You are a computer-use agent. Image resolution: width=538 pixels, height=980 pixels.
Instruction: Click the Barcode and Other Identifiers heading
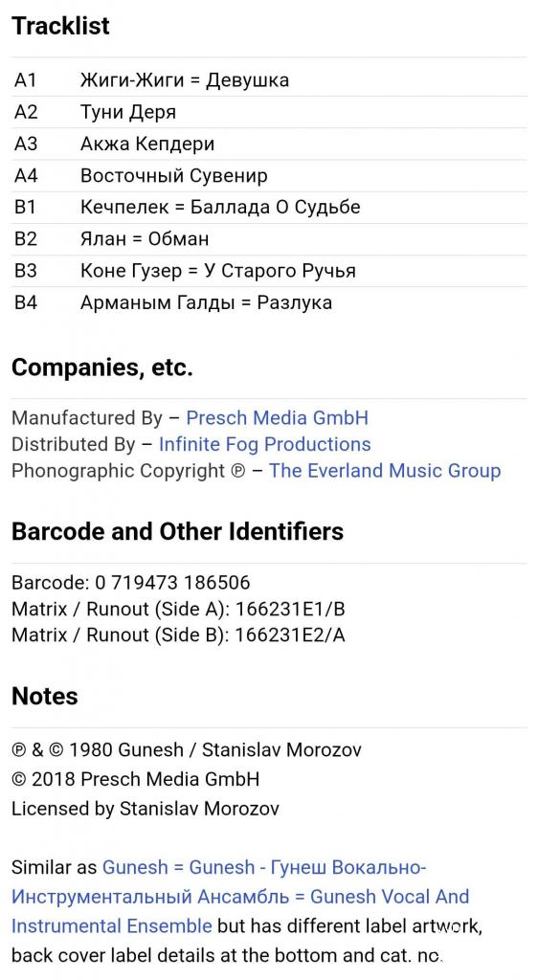[x=177, y=531]
